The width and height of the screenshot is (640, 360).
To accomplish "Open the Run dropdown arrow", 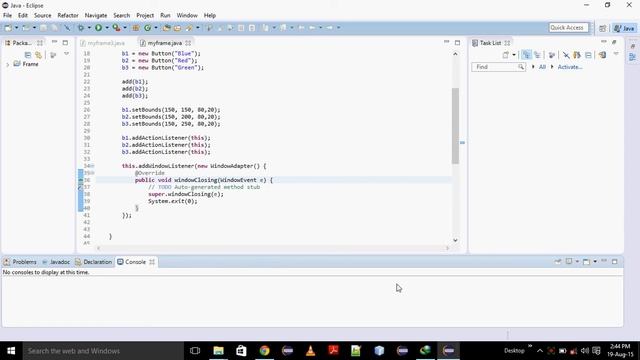I will point(107,28).
